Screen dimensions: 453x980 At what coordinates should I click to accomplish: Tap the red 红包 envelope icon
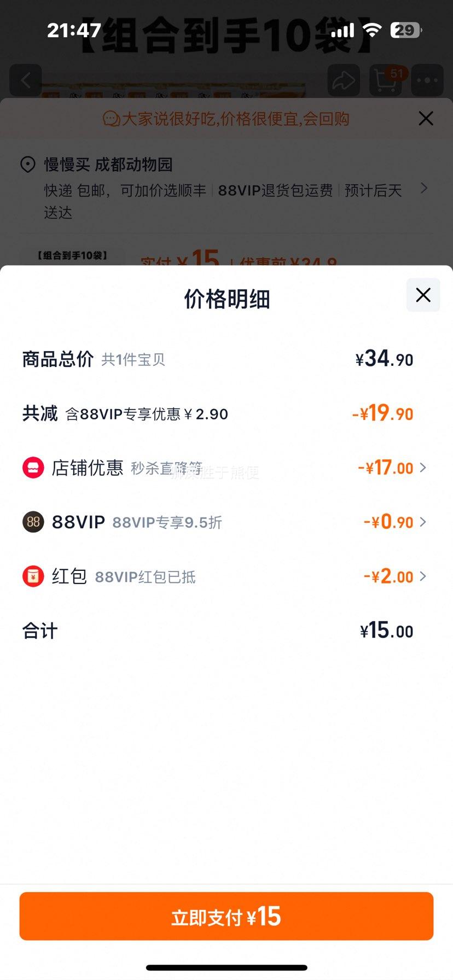tap(33, 576)
